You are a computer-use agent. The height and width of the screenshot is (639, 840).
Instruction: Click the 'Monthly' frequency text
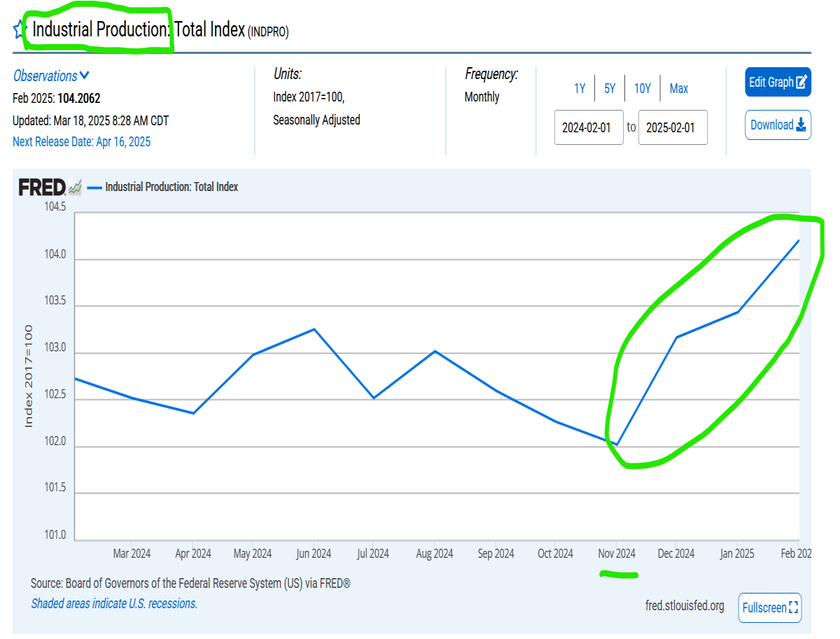click(x=482, y=97)
